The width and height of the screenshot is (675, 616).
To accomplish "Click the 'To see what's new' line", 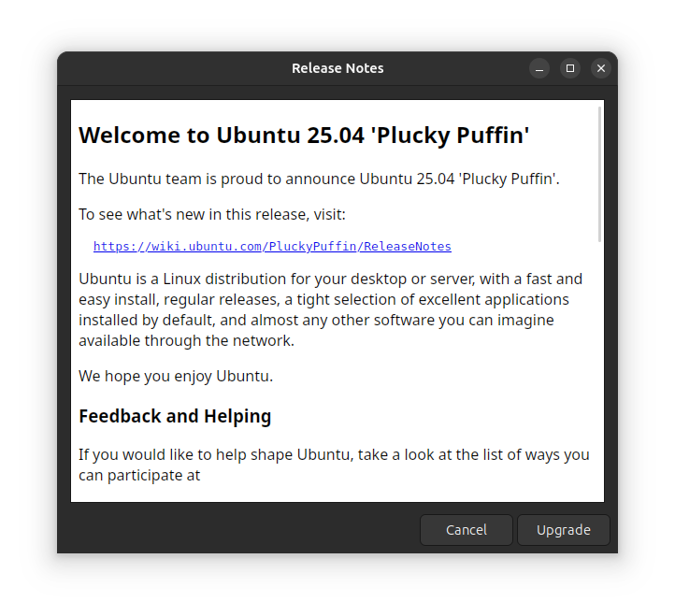I will pyautogui.click(x=212, y=215).
